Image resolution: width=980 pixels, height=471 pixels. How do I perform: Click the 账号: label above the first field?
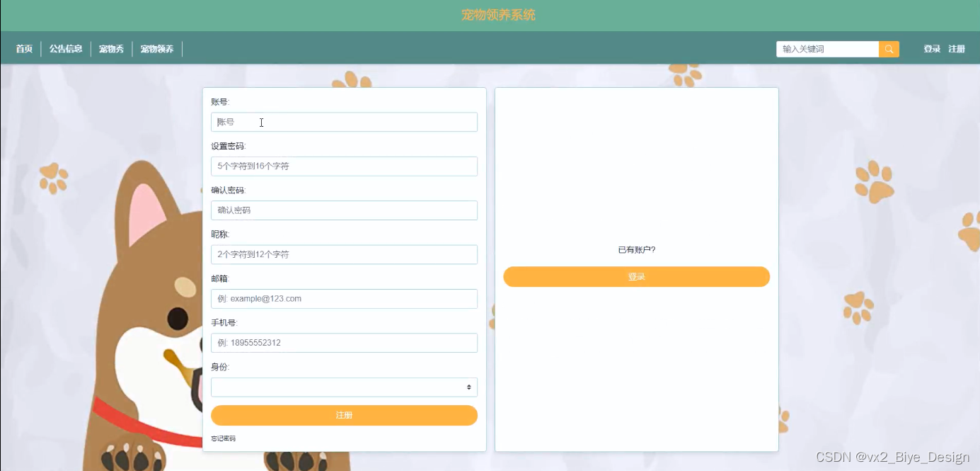pos(220,102)
